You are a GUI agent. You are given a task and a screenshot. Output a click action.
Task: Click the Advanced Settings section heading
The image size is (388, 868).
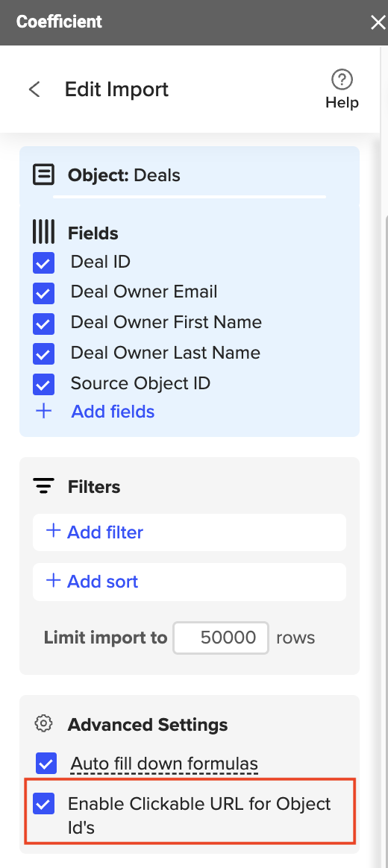tap(148, 724)
